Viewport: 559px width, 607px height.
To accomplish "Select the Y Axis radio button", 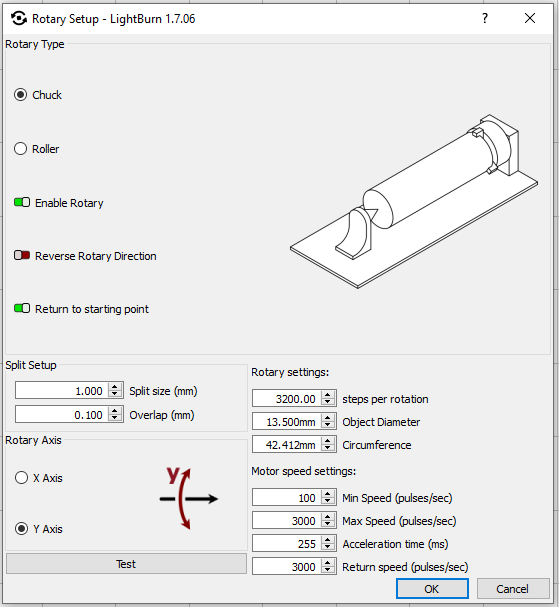I will click(x=21, y=529).
